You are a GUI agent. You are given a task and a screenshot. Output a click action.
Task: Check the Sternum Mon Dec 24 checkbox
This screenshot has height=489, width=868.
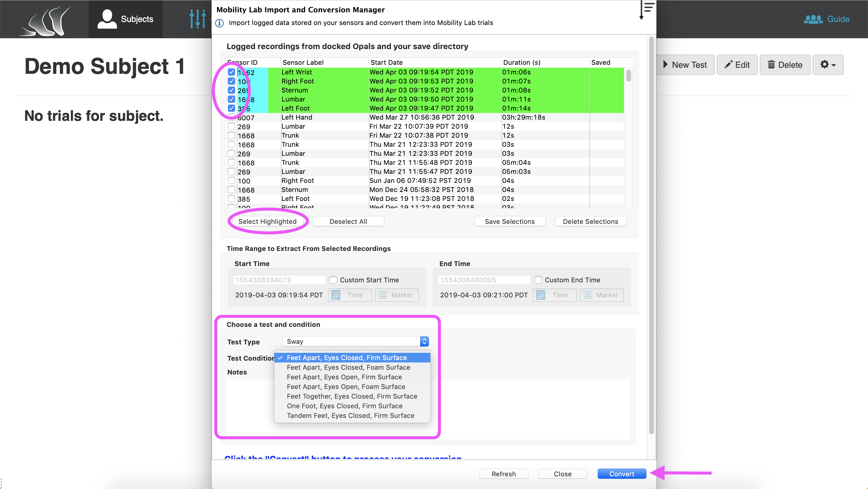[231, 190]
